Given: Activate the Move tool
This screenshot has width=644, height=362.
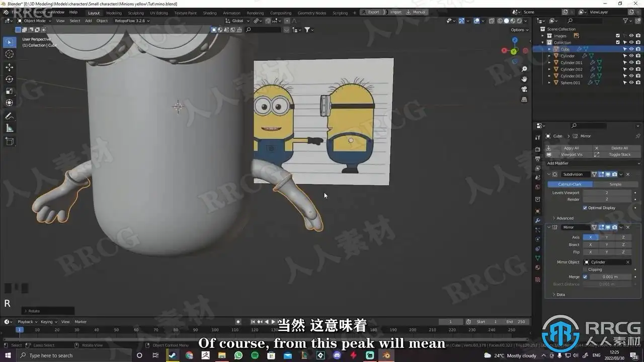Looking at the screenshot, I should (x=10, y=67).
